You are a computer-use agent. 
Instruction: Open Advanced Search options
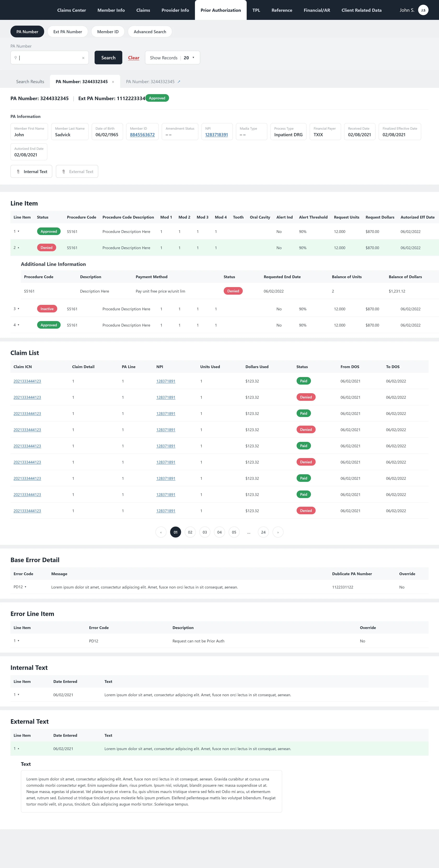click(150, 32)
